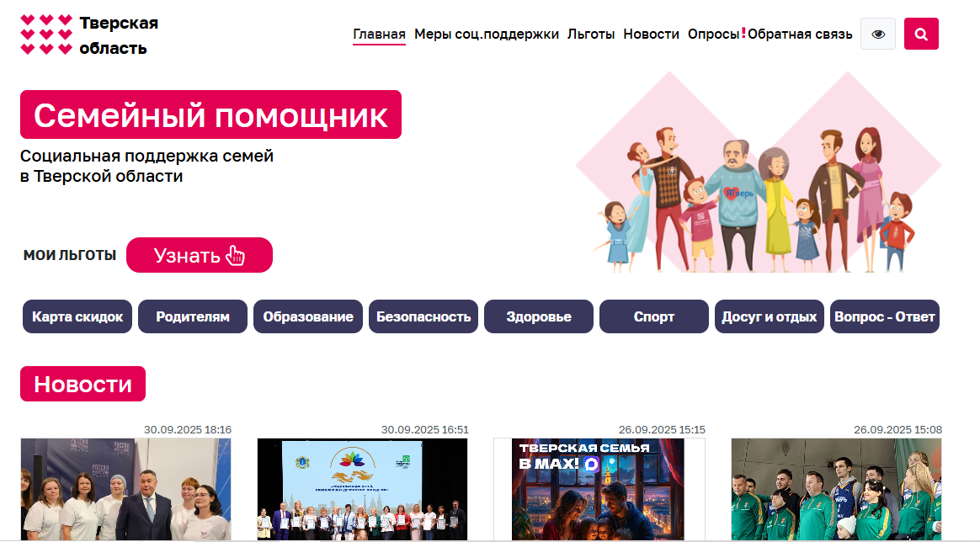Viewport: 980px width, 542px height.
Task: Click the family illustration banner
Action: pos(758,173)
